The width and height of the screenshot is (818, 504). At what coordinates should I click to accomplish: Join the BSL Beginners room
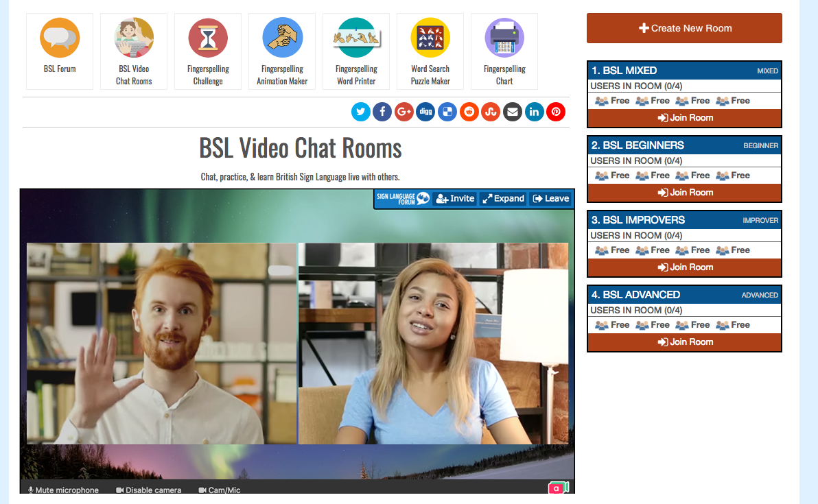point(684,193)
